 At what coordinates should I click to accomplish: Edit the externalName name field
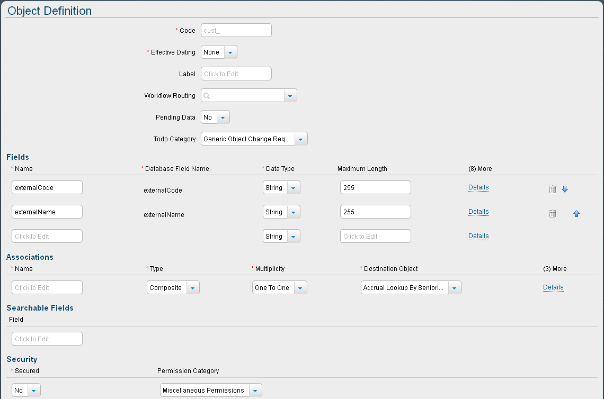47,212
